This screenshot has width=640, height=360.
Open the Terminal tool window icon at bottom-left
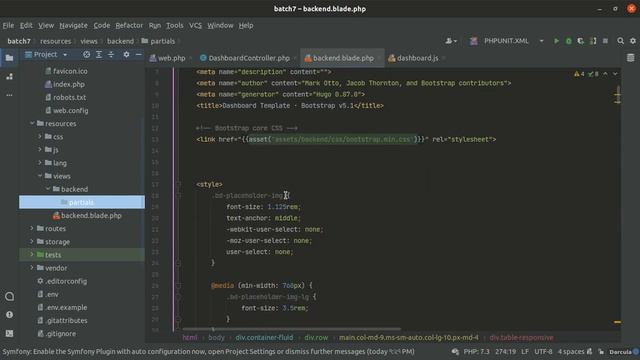(x=9, y=333)
